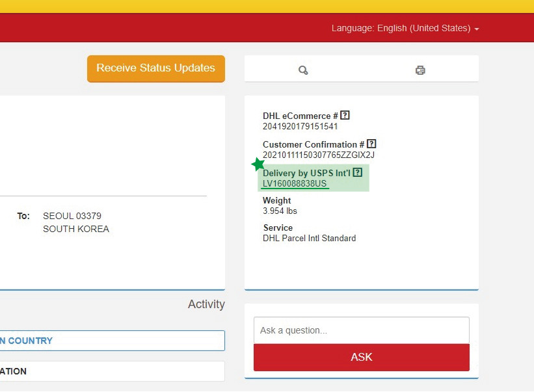
Task: Click the Weight label
Action: [x=277, y=200]
